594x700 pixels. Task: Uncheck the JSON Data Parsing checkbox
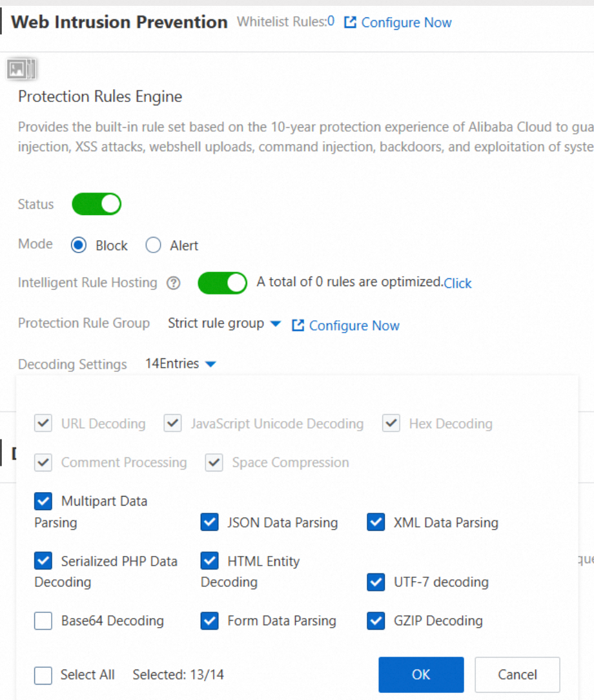tap(210, 522)
